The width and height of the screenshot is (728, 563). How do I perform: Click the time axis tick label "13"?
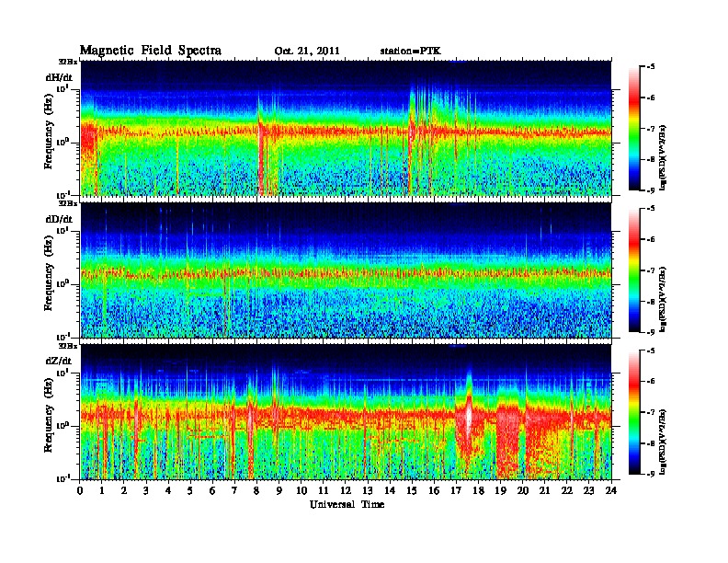point(368,490)
